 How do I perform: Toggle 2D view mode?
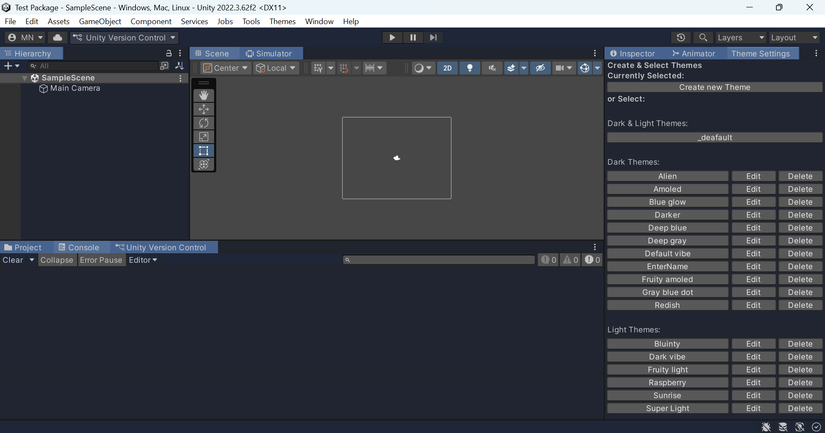pos(447,68)
